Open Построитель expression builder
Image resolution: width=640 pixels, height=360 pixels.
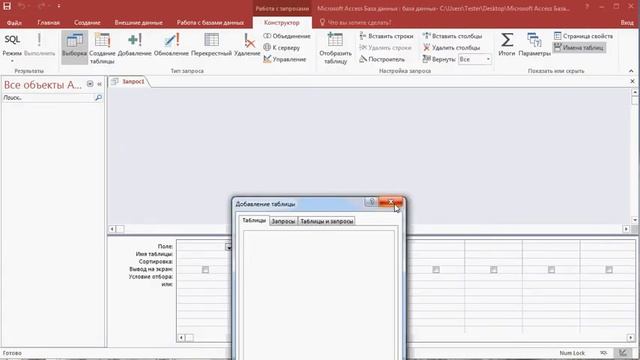pos(382,59)
